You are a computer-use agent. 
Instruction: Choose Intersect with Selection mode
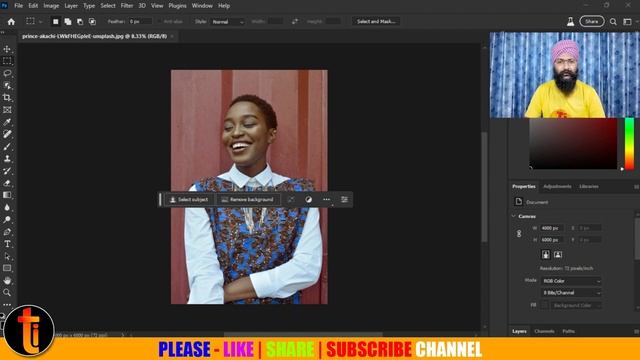pos(92,22)
